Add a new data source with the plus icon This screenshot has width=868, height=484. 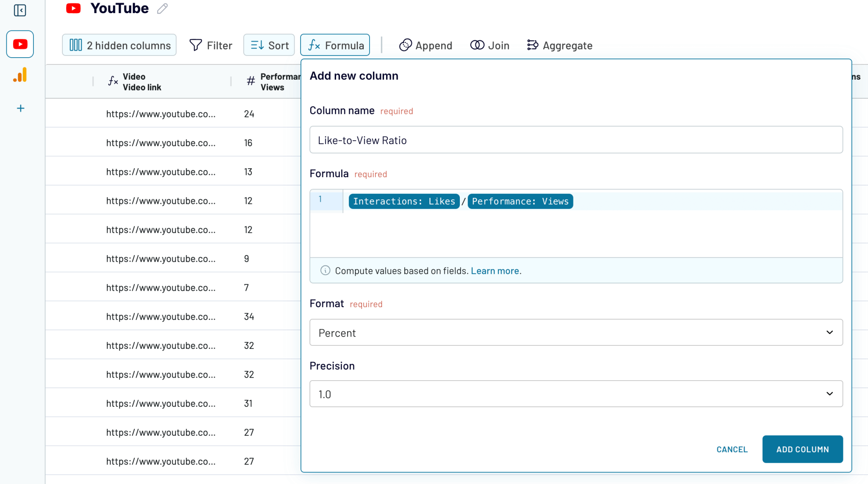[19, 108]
